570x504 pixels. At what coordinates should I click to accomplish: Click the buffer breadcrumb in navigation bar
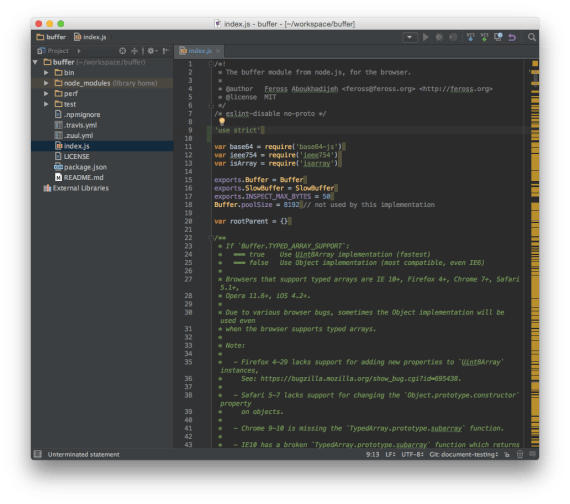pyautogui.click(x=51, y=37)
